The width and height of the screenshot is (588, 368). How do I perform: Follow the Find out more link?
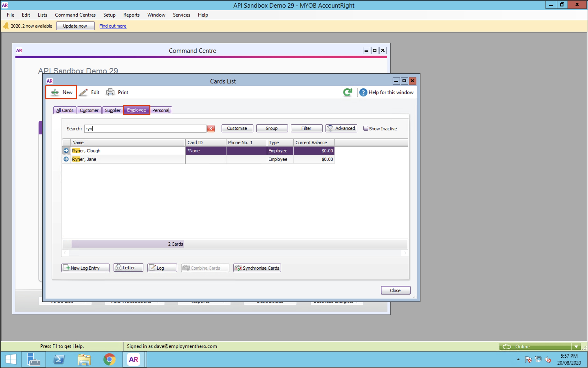pyautogui.click(x=113, y=26)
